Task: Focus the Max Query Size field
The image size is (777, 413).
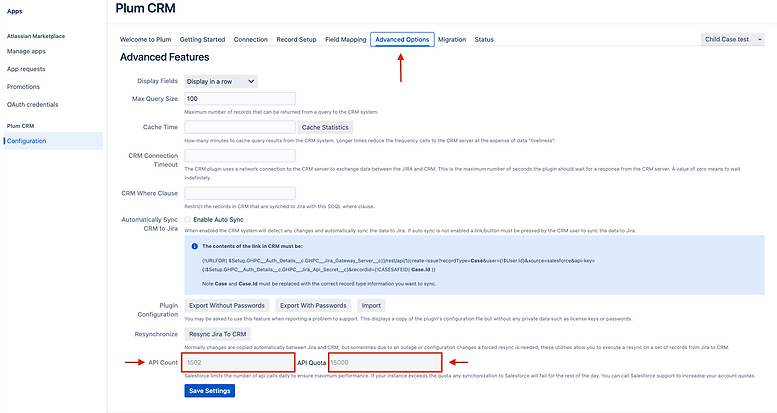Action: pyautogui.click(x=240, y=99)
